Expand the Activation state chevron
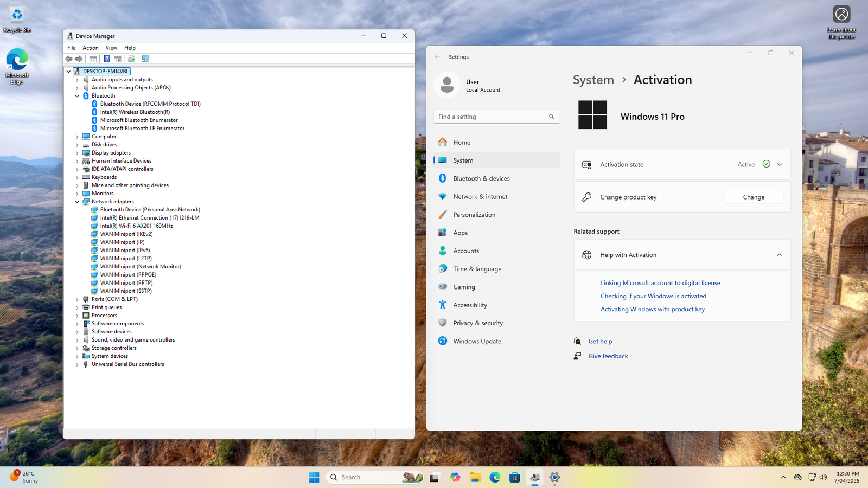Image resolution: width=868 pixels, height=488 pixels. click(x=780, y=164)
